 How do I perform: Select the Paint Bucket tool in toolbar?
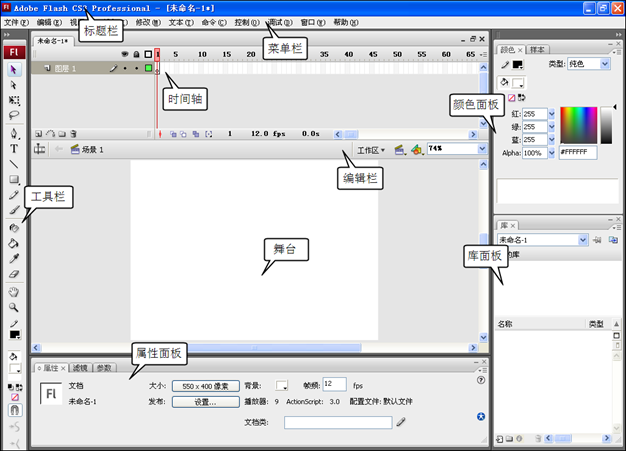click(14, 243)
